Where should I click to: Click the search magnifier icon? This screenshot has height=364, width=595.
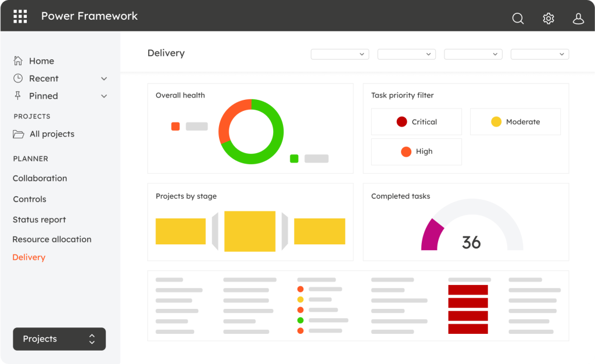518,19
